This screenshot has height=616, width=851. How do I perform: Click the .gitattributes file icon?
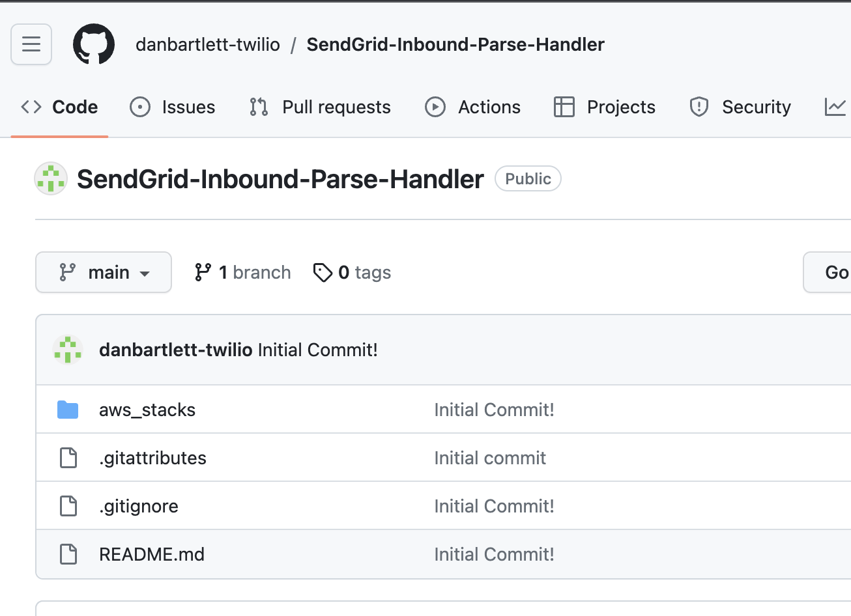[x=68, y=458]
